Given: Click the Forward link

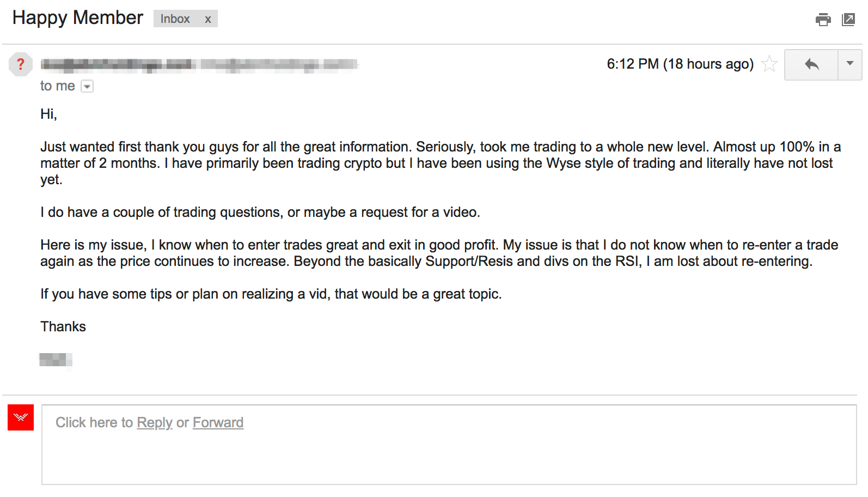Looking at the screenshot, I should (218, 422).
